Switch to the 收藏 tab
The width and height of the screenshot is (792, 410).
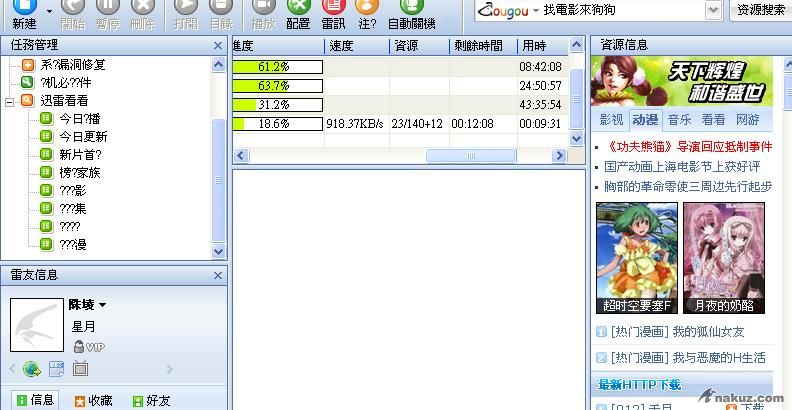93,401
